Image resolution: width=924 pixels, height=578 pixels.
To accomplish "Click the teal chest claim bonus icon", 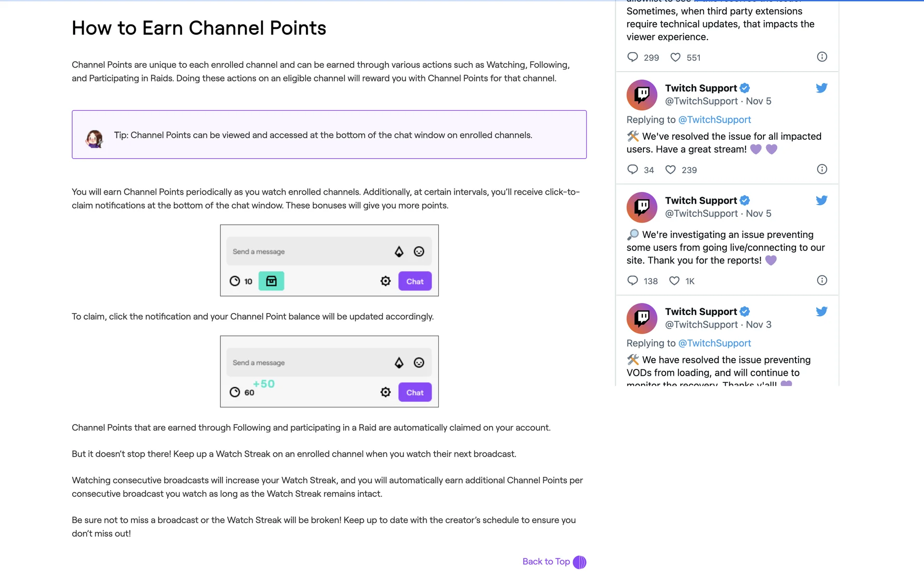I will point(271,281).
